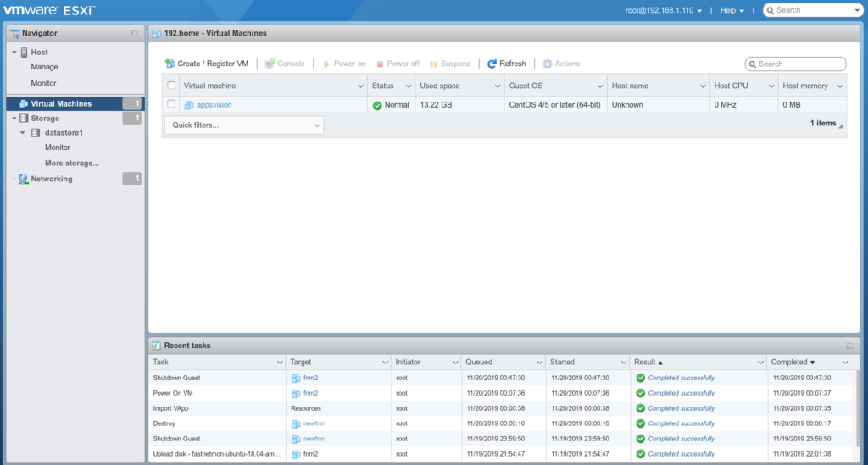Open More storage... item

click(72, 163)
